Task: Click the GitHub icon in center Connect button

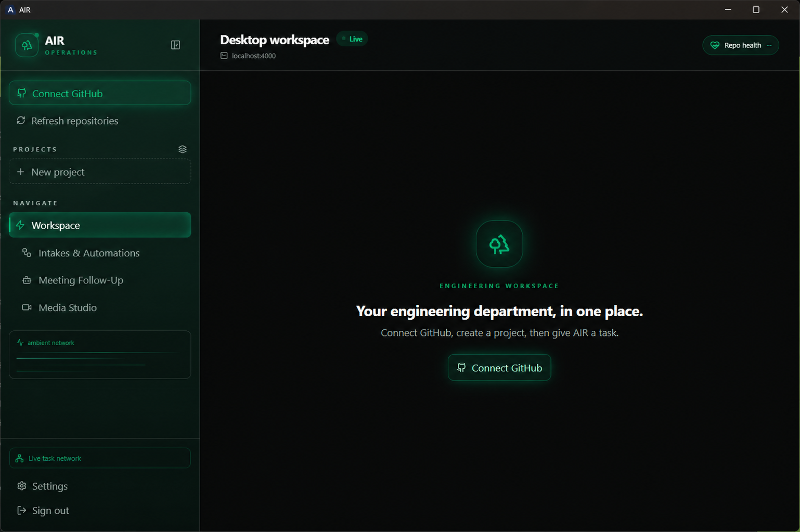Action: point(461,368)
